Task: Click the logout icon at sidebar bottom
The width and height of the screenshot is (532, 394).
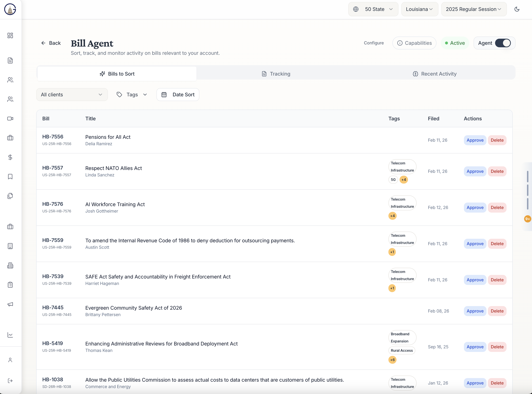Action: (x=10, y=381)
